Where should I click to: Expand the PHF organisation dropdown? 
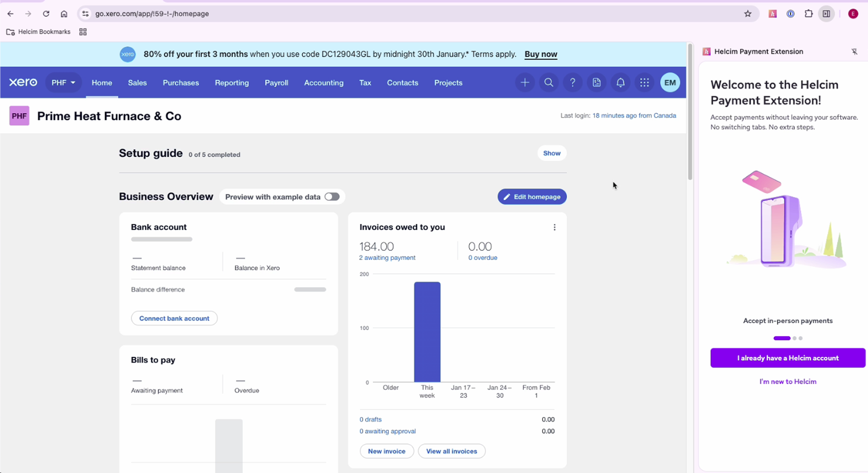click(x=63, y=83)
